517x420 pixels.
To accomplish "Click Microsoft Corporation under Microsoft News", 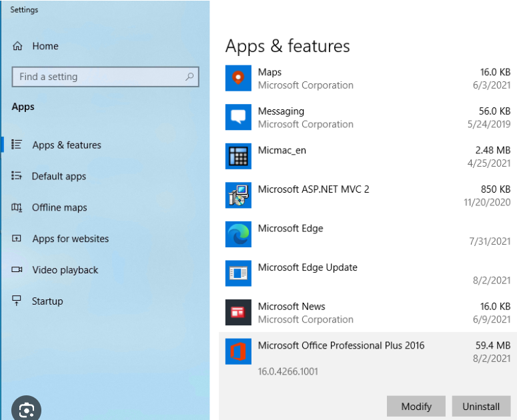I will click(306, 319).
